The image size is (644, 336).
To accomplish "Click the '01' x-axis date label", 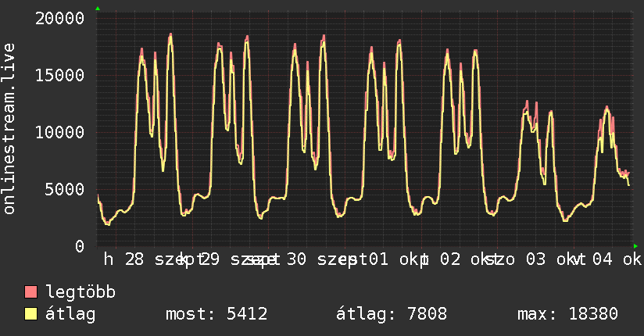I will (377, 259).
